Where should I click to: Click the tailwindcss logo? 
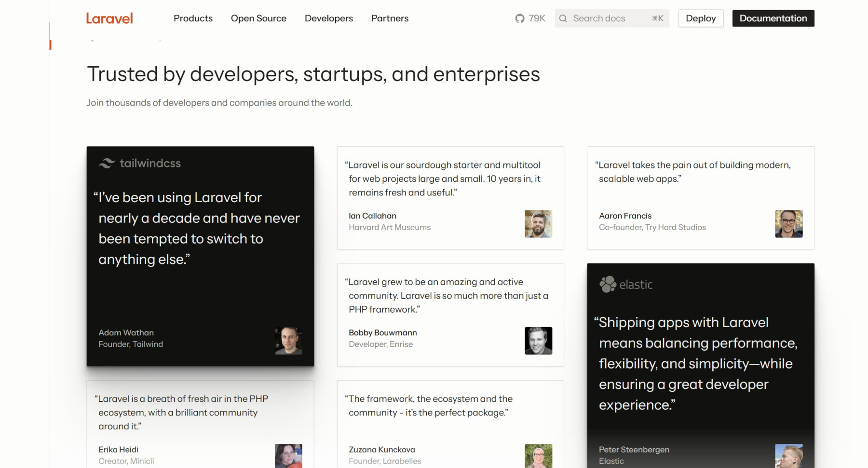click(x=140, y=164)
